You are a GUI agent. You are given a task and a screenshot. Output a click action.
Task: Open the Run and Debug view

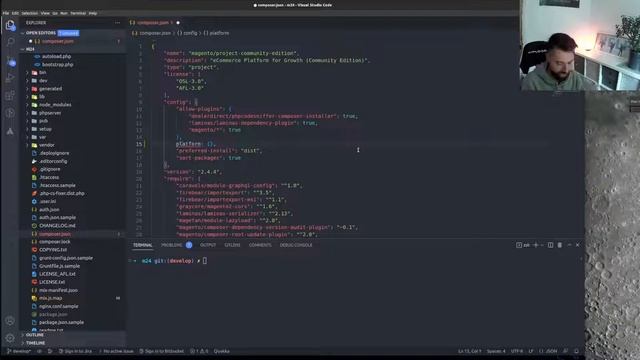10,78
